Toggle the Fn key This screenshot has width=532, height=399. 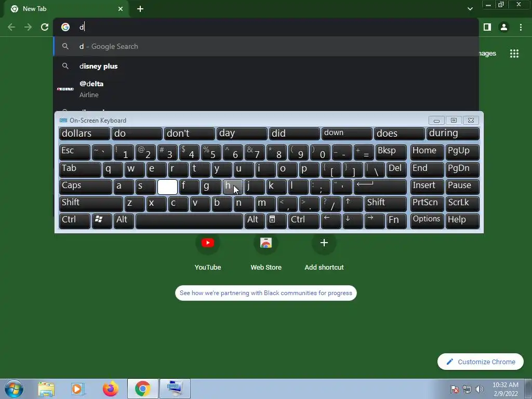pos(396,221)
